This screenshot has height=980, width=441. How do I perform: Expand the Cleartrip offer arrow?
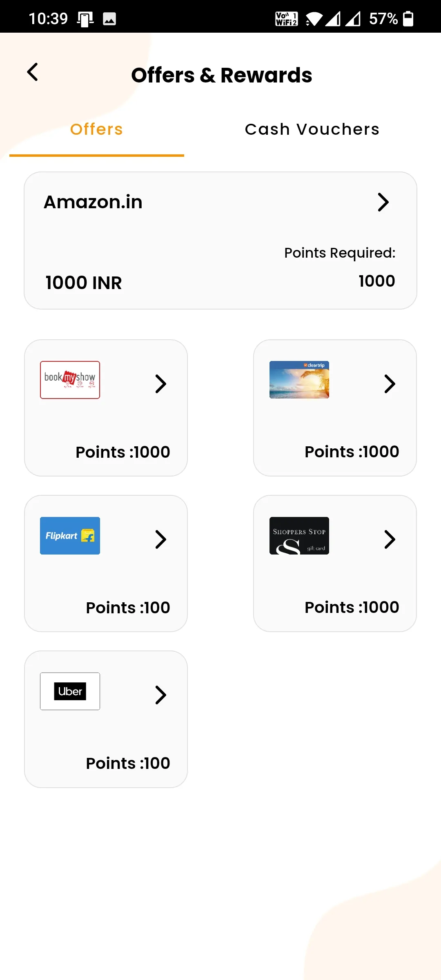390,384
